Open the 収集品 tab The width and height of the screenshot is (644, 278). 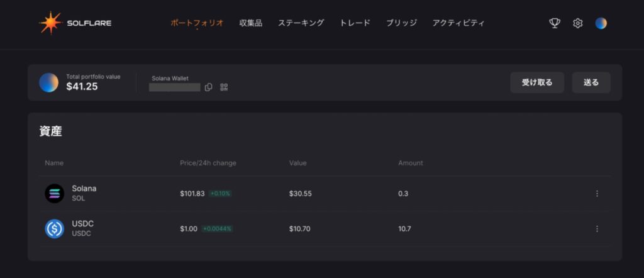point(250,23)
